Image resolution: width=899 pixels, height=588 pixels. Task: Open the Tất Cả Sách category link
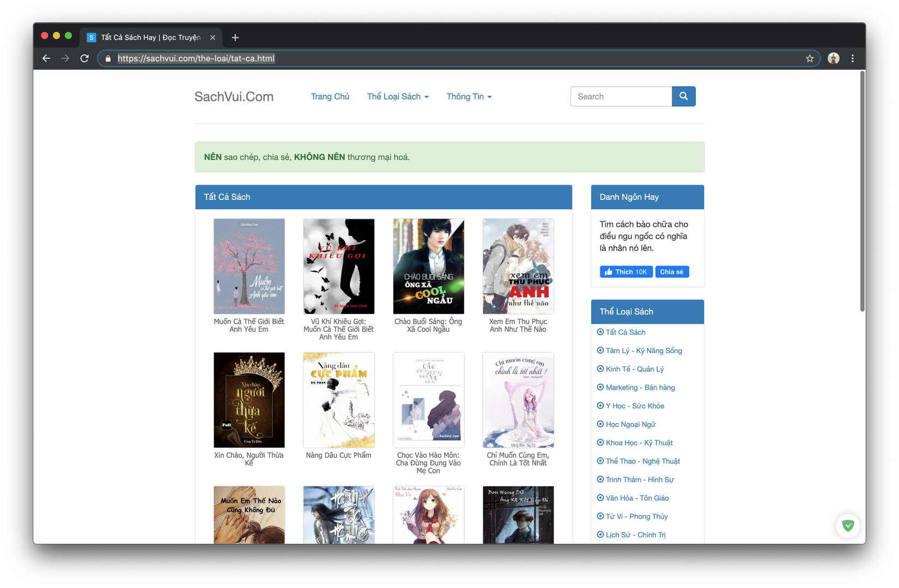(625, 332)
